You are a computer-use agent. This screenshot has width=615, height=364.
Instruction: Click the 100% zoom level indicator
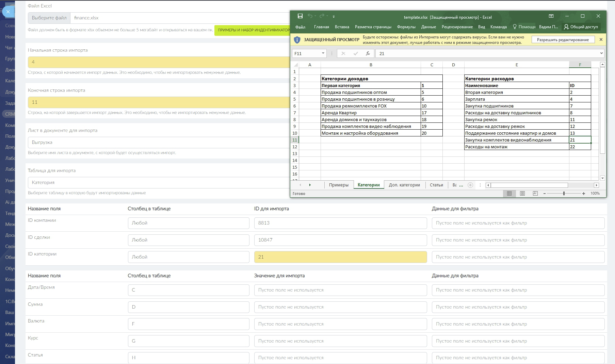click(595, 193)
